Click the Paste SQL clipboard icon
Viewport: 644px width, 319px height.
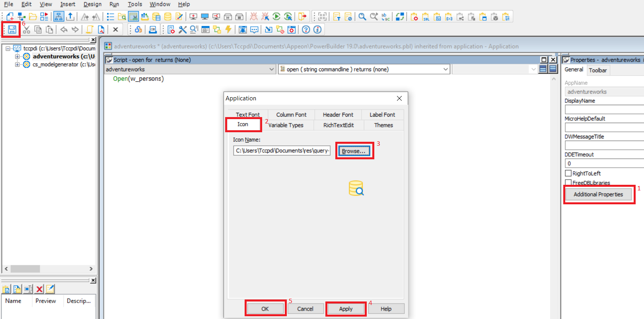pyautogui.click(x=426, y=17)
